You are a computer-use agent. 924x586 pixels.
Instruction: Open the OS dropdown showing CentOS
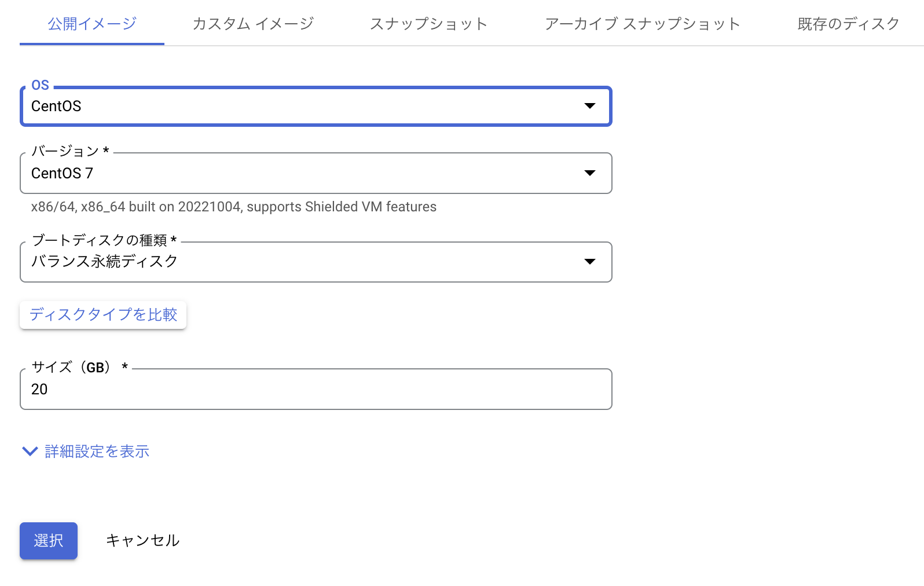[x=316, y=106]
